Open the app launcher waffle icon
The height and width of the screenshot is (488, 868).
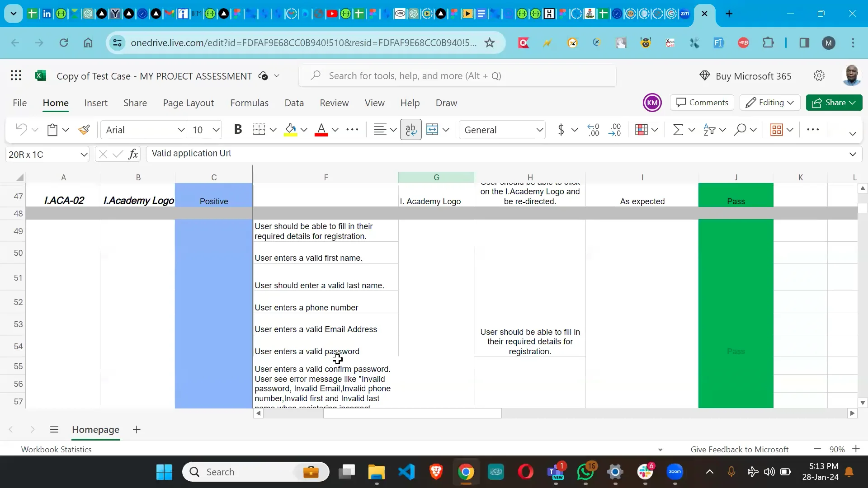click(x=16, y=75)
